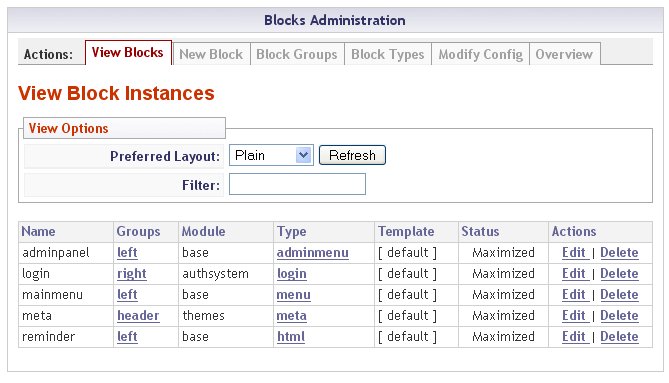Viewport: 669px width, 383px height.
Task: Delete the meta block
Action: (619, 316)
